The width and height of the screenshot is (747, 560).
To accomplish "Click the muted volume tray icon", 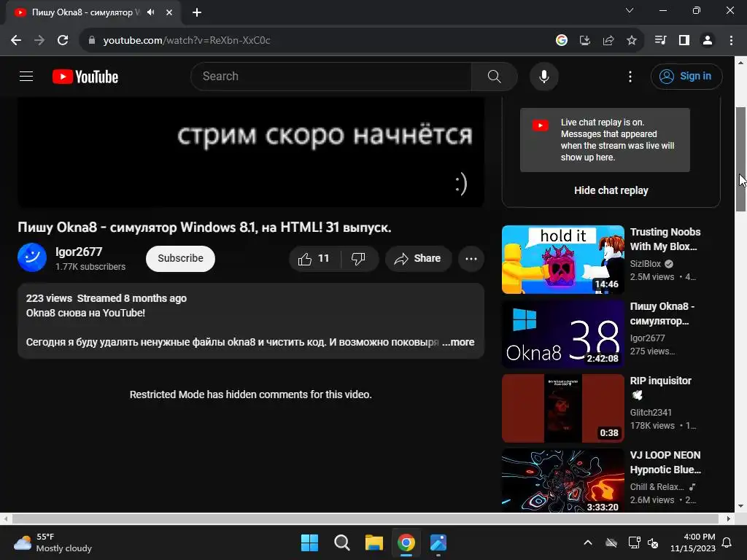I will coord(653,542).
